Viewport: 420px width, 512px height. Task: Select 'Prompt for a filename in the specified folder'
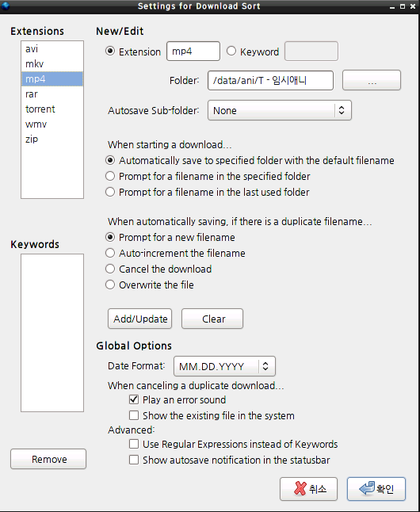(x=110, y=176)
